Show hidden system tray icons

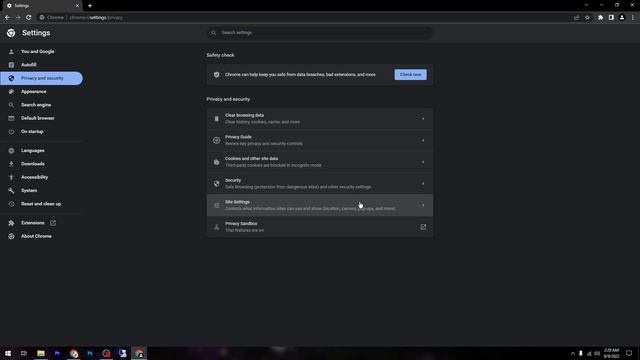tap(573, 353)
